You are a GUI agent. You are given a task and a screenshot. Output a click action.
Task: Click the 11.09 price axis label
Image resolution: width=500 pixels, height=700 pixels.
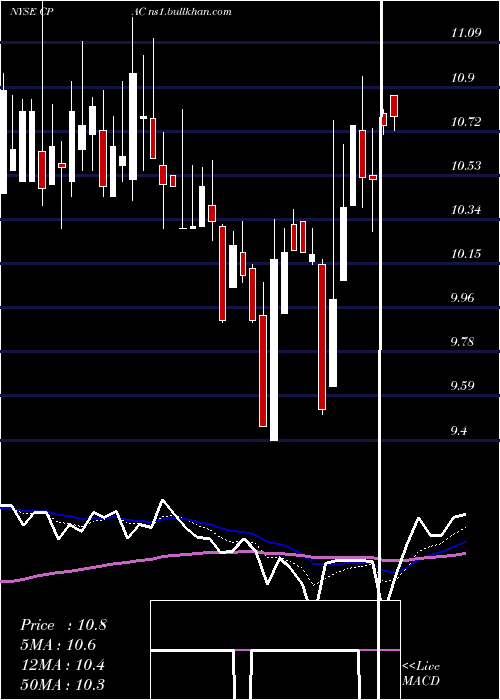[466, 33]
